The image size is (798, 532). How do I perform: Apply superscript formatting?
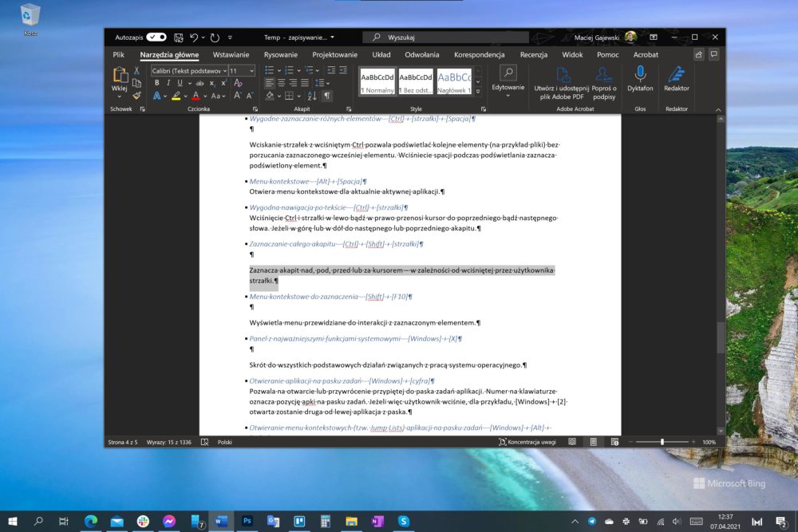point(223,83)
